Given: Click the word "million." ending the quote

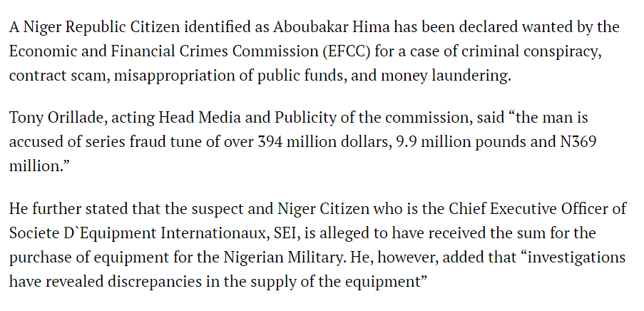Looking at the screenshot, I should [x=34, y=166].
